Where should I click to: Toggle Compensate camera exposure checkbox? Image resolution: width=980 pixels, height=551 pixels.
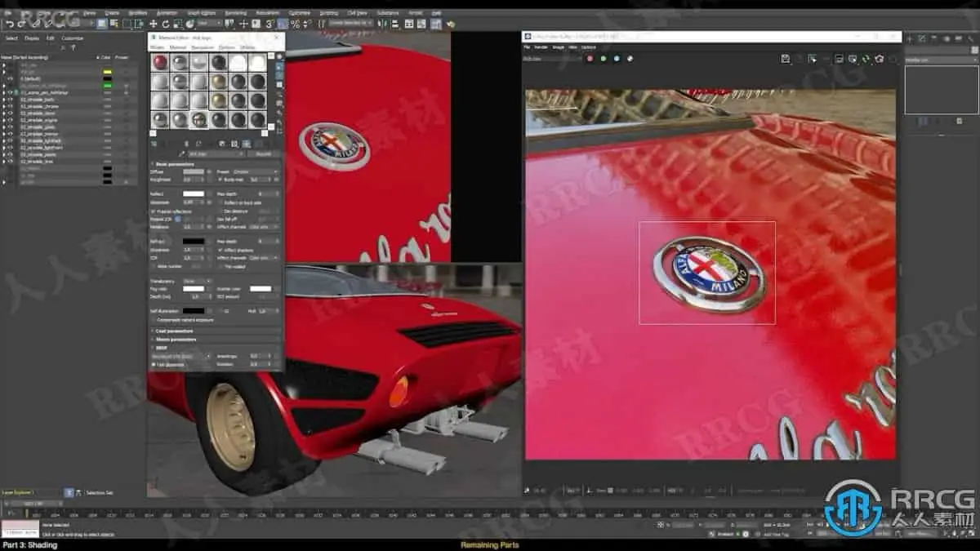point(154,319)
